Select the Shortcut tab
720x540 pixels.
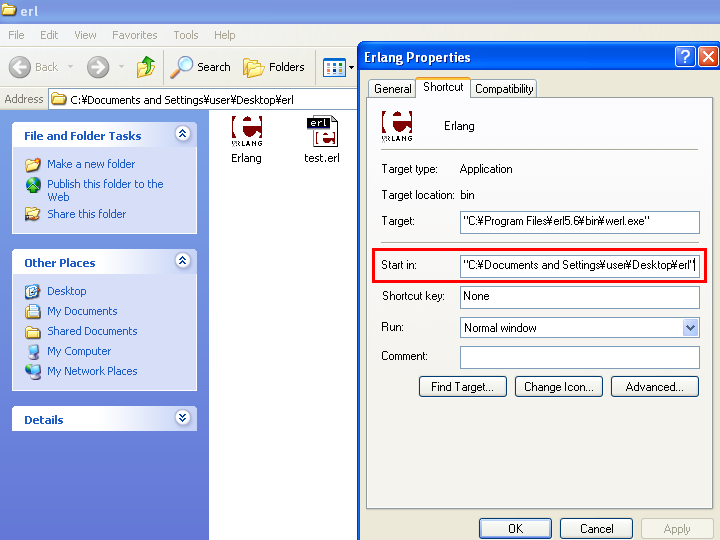click(443, 87)
